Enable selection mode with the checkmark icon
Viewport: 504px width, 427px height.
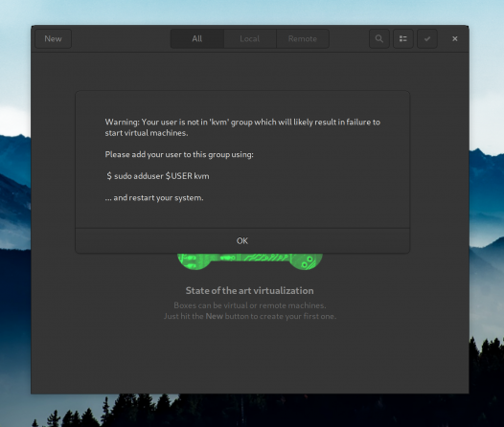point(427,39)
